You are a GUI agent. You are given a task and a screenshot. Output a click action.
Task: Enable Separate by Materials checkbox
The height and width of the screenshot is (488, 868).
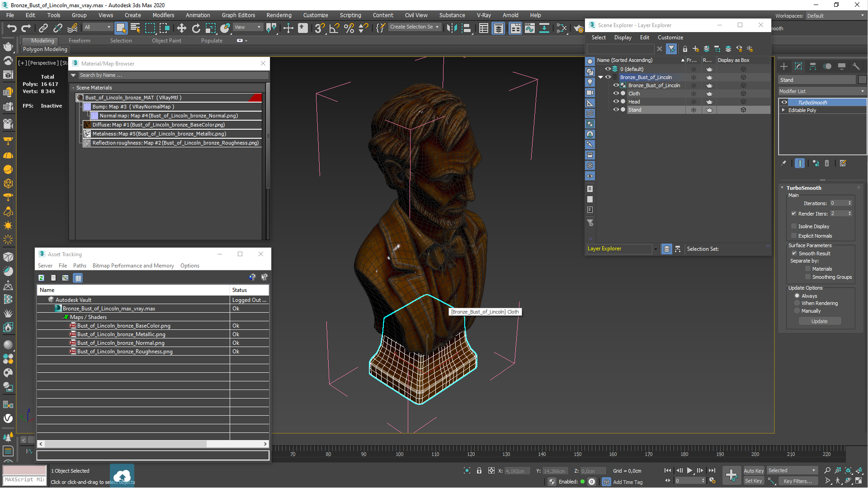(808, 269)
